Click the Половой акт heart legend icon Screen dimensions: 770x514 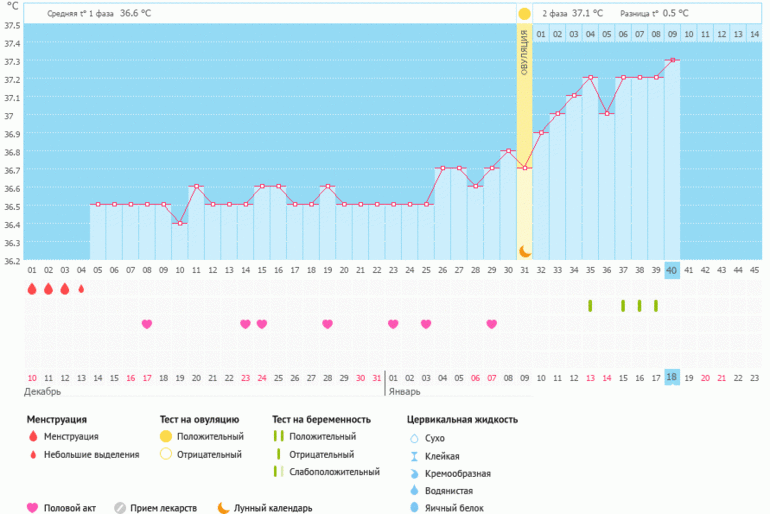tap(32, 507)
